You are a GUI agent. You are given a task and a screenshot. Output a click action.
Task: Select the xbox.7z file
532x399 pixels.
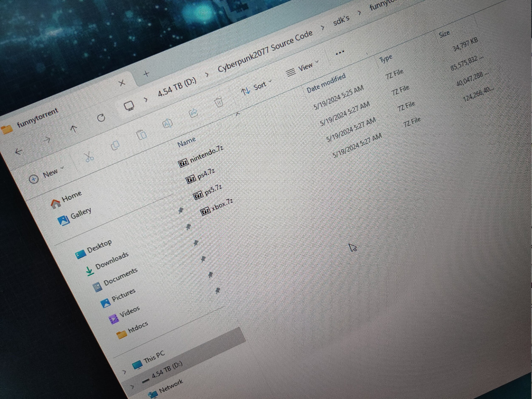pyautogui.click(x=217, y=207)
